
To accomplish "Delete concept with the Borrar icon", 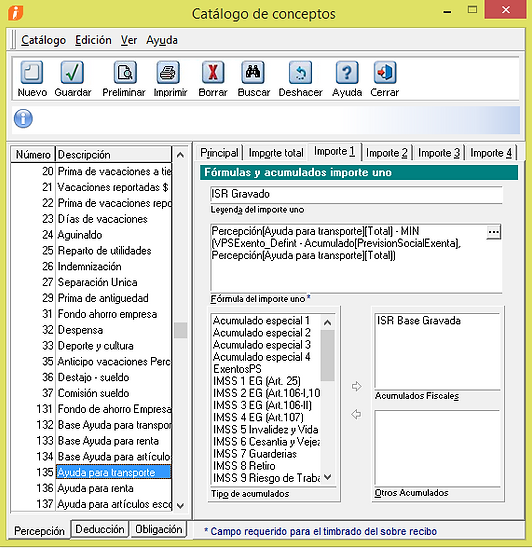I will 213,72.
